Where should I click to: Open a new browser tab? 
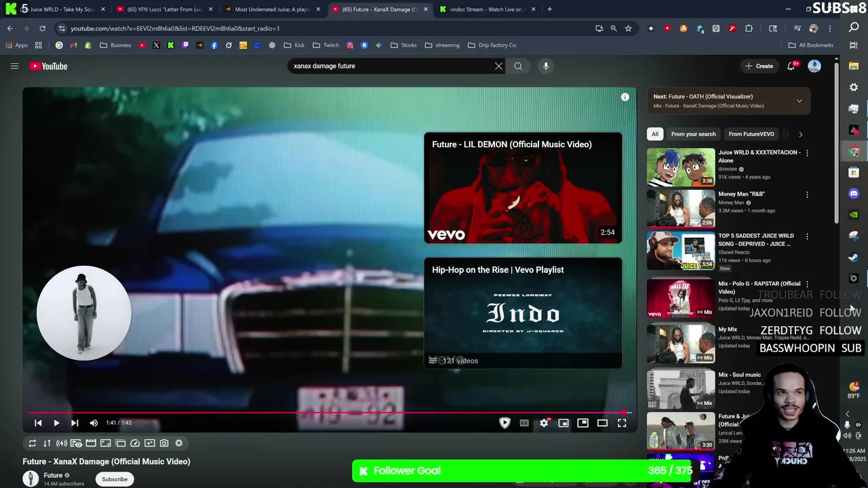(549, 9)
